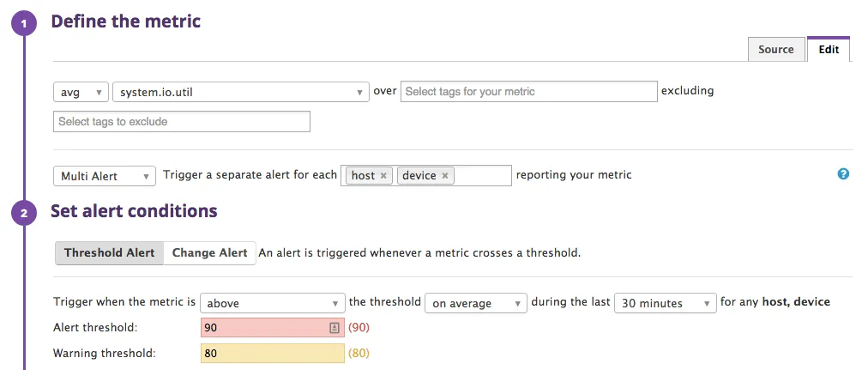Open the 30 minutes time window dropdown
868x370 pixels.
[664, 303]
